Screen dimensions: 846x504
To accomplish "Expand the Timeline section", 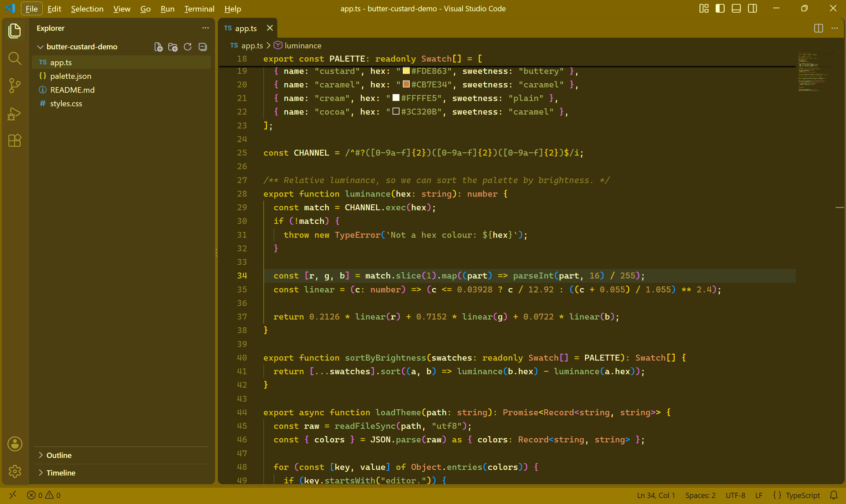I will pos(121,473).
